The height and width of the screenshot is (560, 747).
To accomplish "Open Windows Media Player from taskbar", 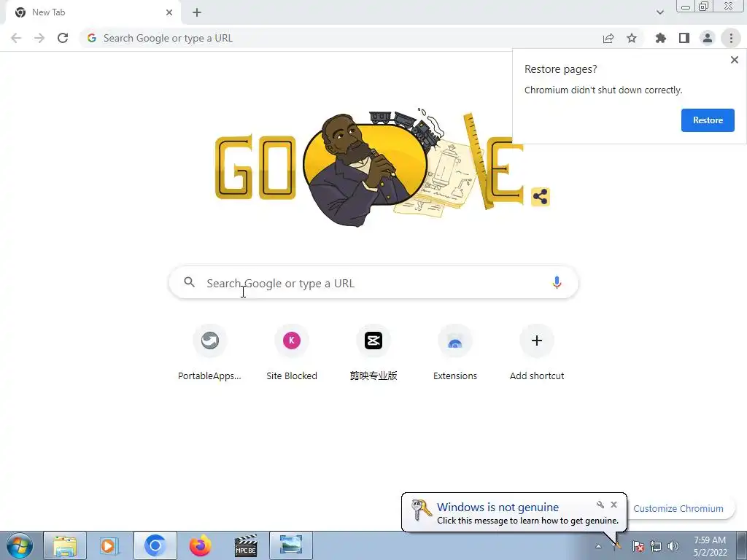I will [109, 545].
